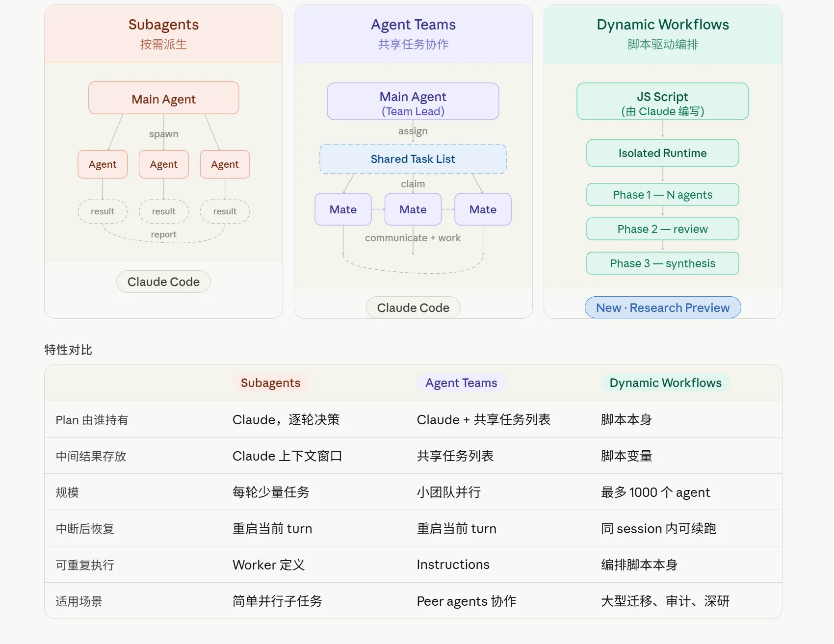Click the '可重复执行' row label
The width and height of the screenshot is (834, 644).
point(85,565)
